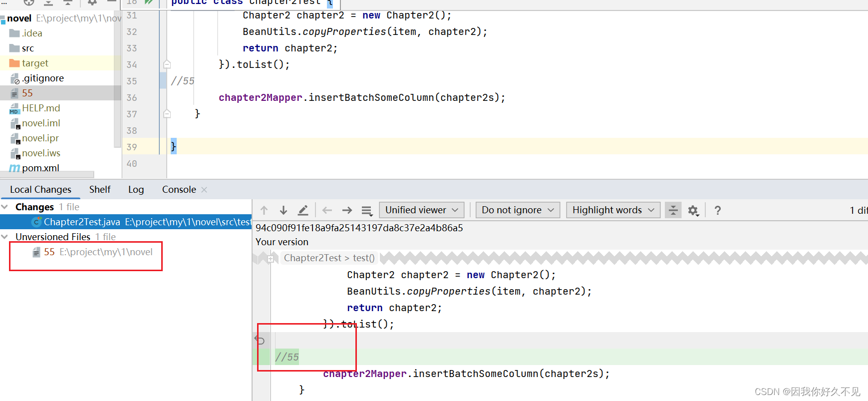Click the project settings gear icon
This screenshot has height=401, width=868.
pyautogui.click(x=92, y=2)
